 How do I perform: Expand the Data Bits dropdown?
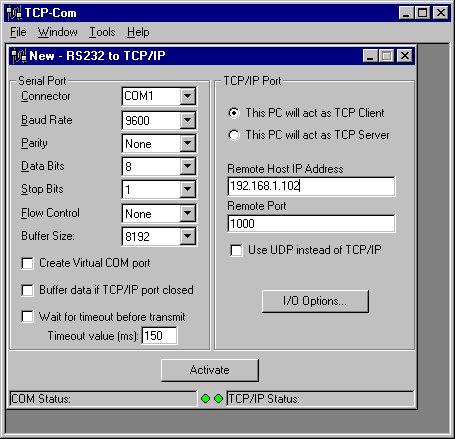coord(188,166)
